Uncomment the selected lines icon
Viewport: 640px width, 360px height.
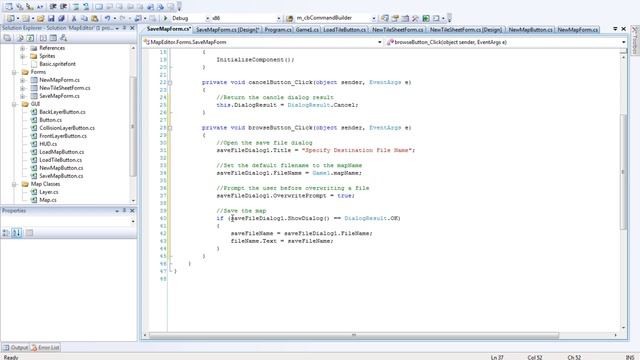pos(86,7)
